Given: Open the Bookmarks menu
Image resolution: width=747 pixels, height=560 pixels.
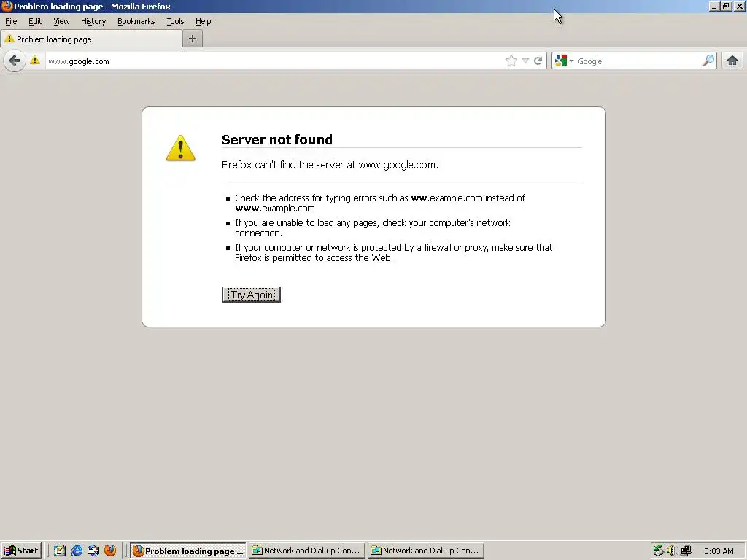Looking at the screenshot, I should [x=136, y=21].
